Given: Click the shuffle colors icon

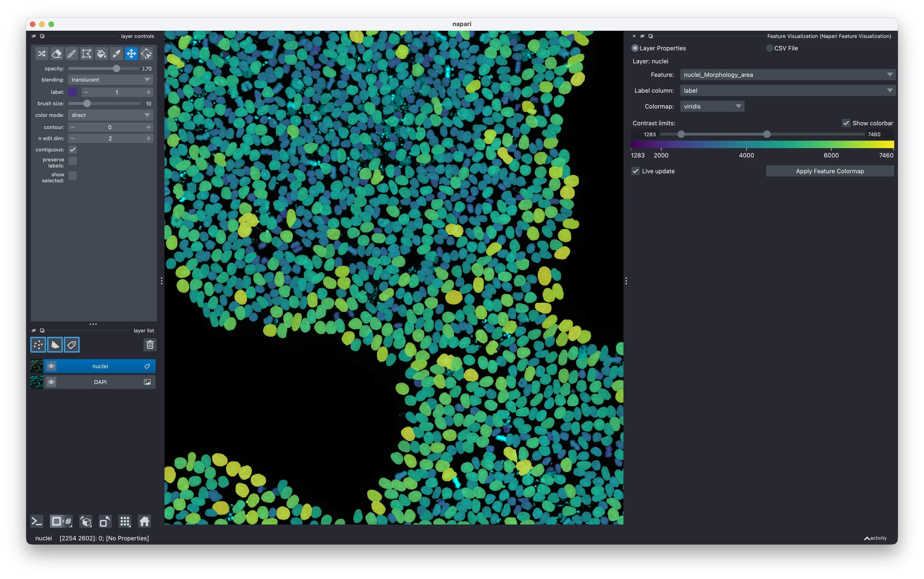Looking at the screenshot, I should point(42,54).
